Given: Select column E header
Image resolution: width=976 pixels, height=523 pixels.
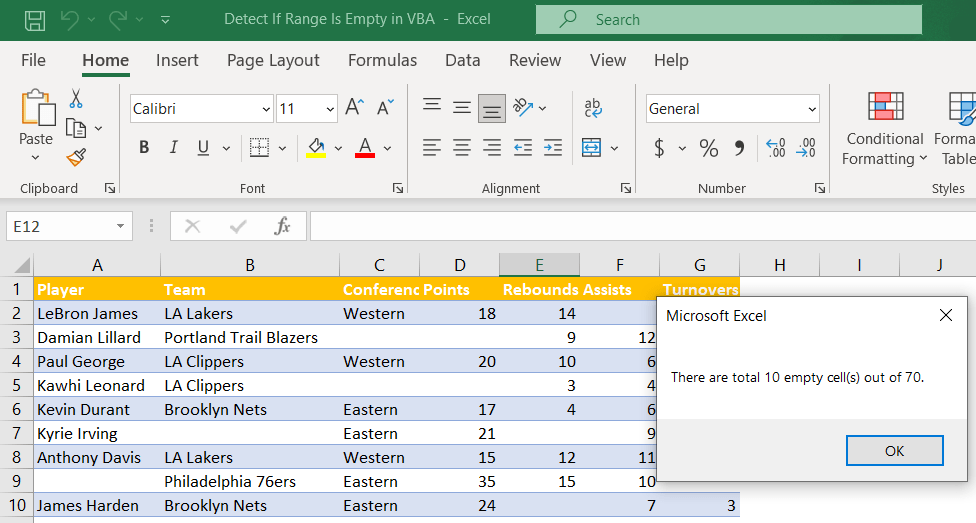Looking at the screenshot, I should (x=539, y=265).
